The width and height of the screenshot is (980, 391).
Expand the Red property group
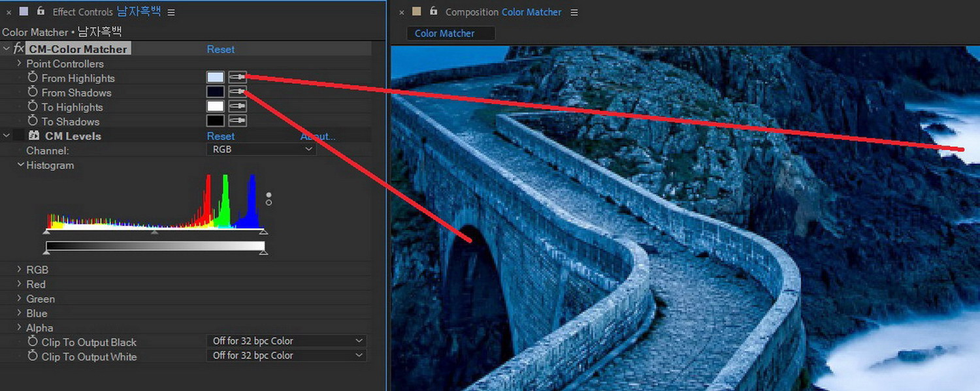20,284
